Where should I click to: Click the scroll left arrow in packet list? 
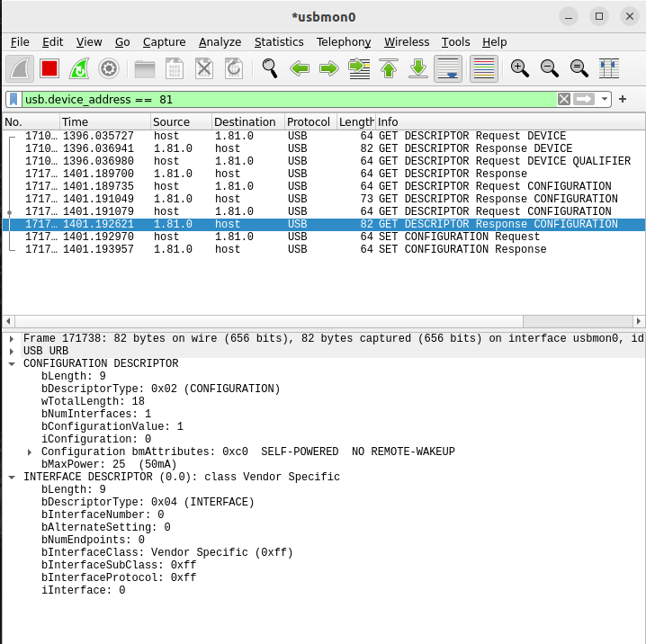[8, 321]
